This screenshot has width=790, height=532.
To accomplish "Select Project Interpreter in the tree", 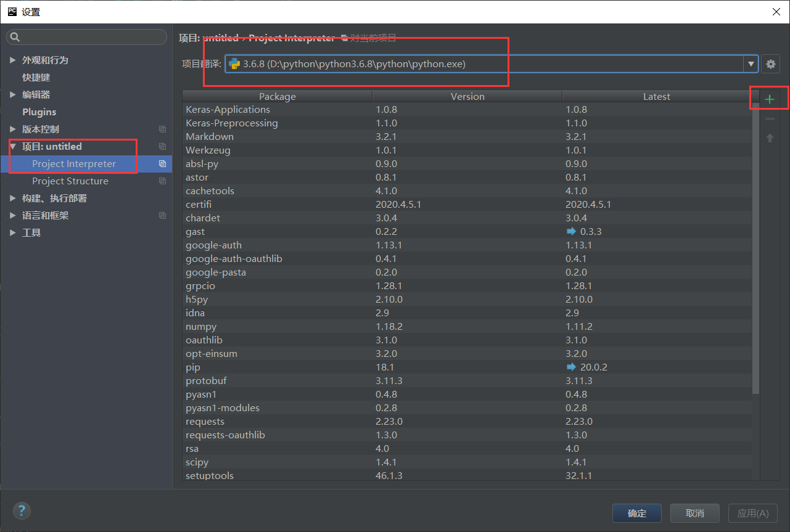I will (74, 164).
